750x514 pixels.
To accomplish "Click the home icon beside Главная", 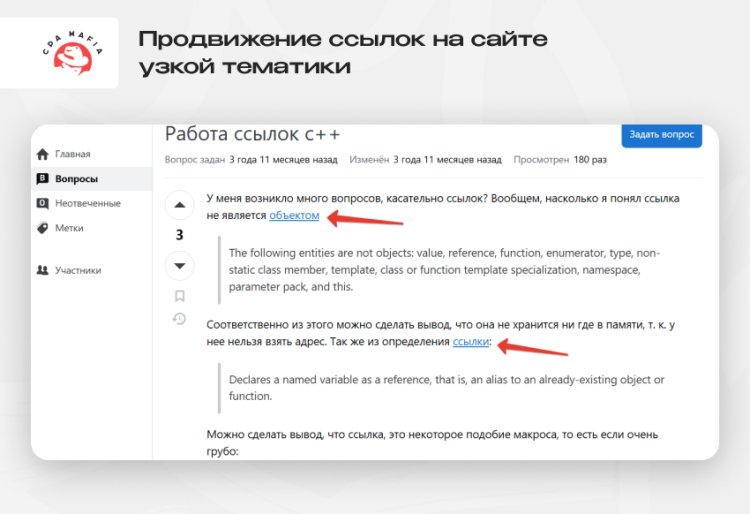I will (x=43, y=154).
